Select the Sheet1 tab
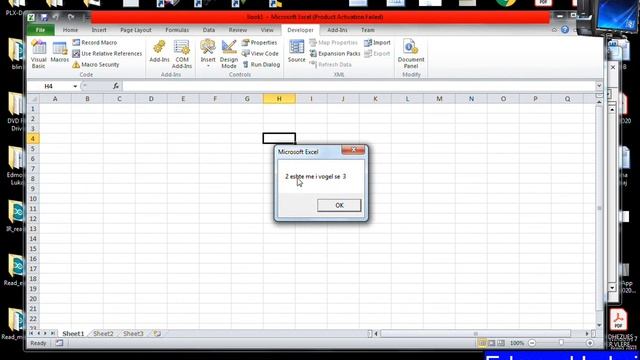This screenshot has width=640, height=360. (73, 333)
